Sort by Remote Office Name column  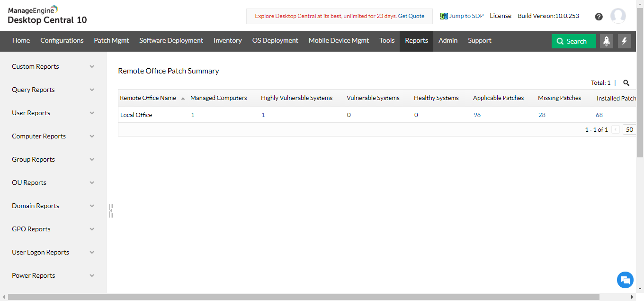(148, 98)
